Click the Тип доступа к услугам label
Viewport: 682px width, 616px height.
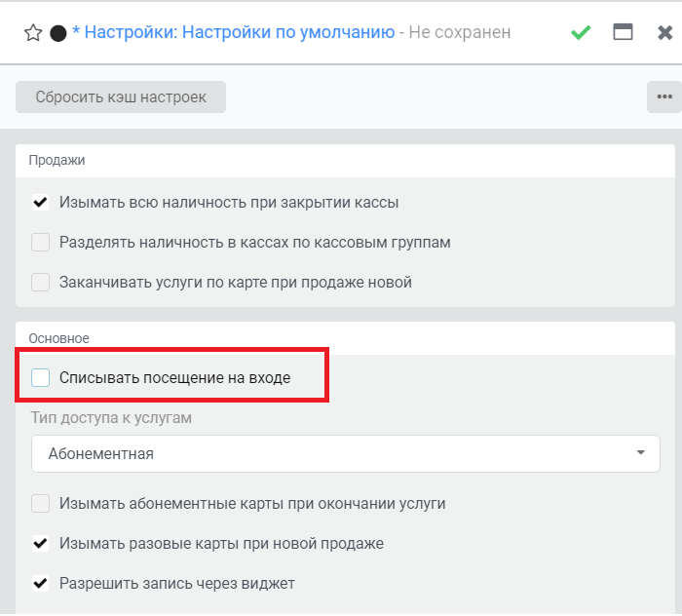(x=111, y=417)
